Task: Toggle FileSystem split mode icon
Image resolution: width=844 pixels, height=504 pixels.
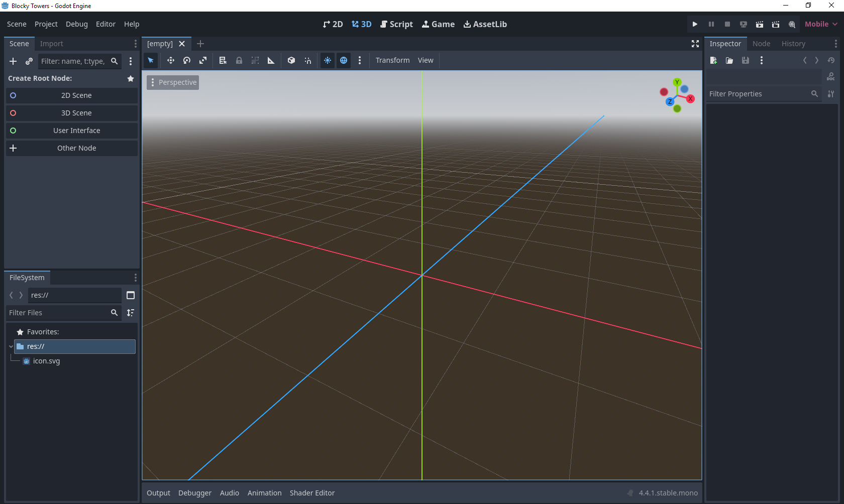Action: point(131,295)
